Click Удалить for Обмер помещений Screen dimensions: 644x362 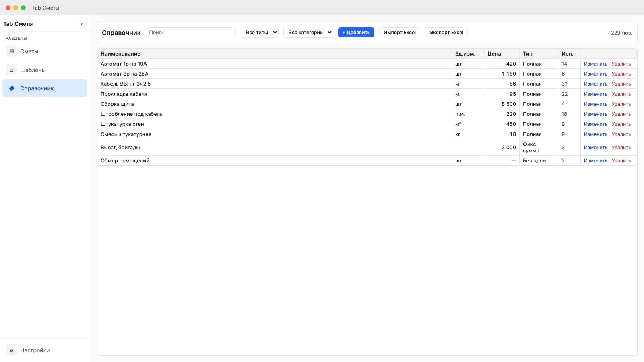pos(621,161)
